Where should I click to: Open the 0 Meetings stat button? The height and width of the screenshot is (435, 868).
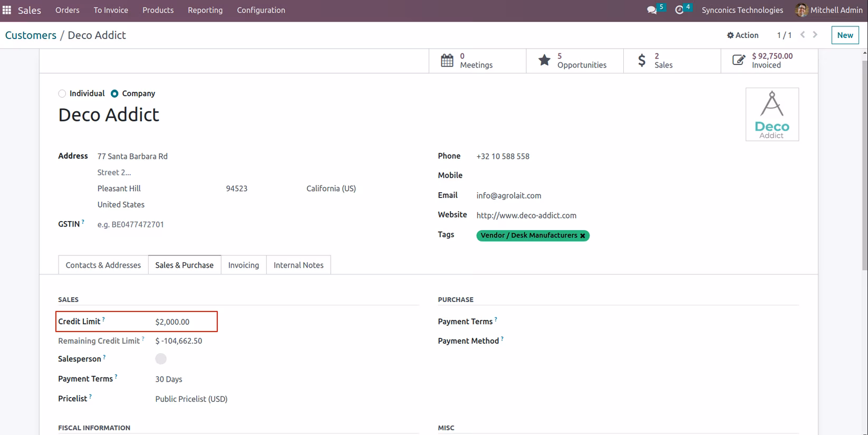477,61
